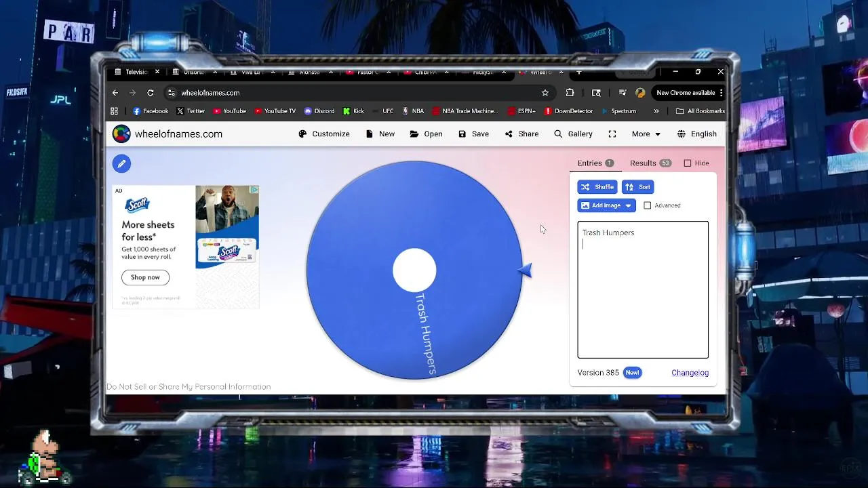Click the blue pencil edit button
The image size is (868, 488).
121,163
